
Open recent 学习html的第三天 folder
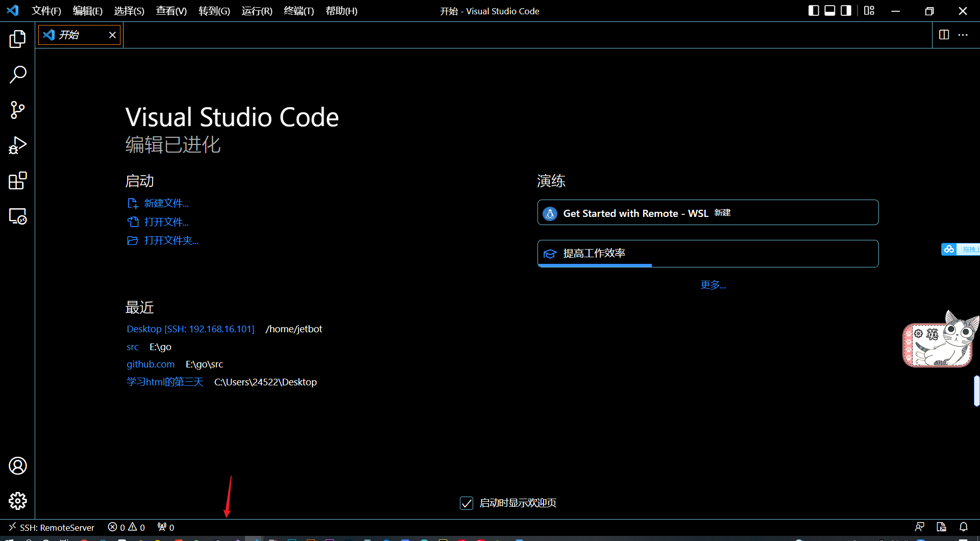(165, 382)
